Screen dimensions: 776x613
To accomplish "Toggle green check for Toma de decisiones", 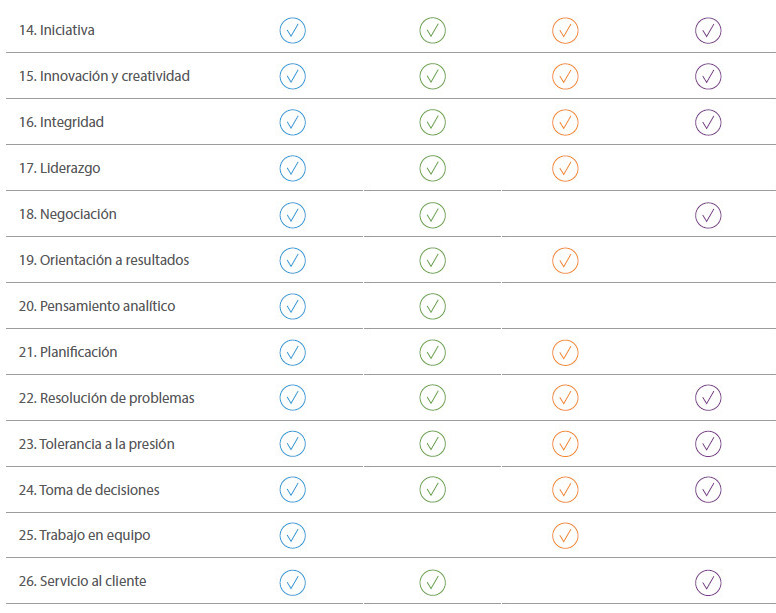I will [433, 489].
